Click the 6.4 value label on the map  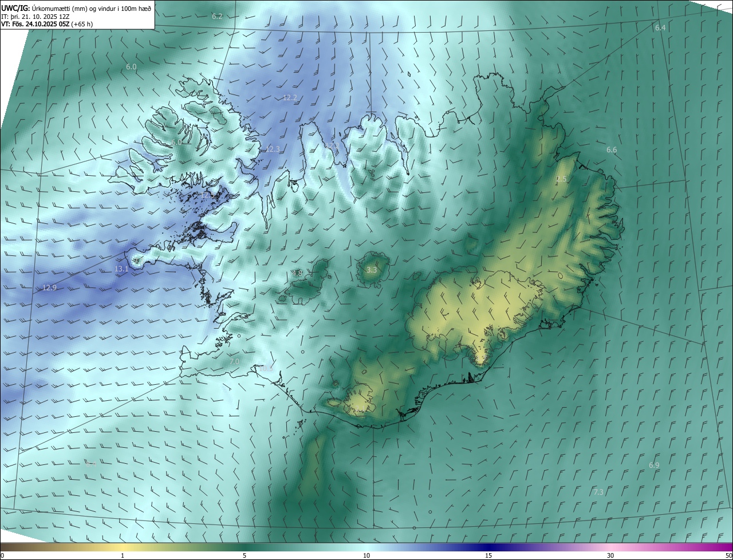pyautogui.click(x=660, y=28)
